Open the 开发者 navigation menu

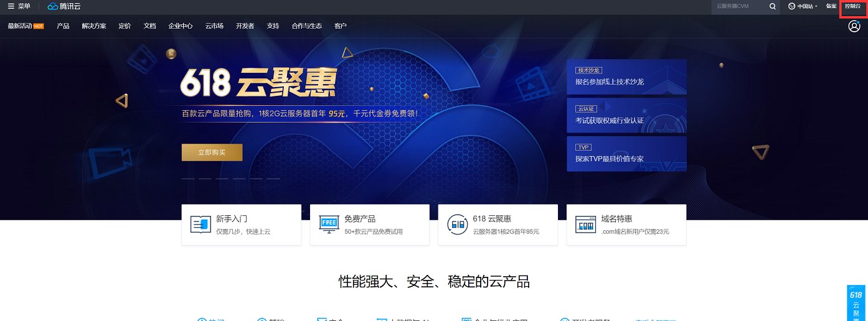click(245, 26)
